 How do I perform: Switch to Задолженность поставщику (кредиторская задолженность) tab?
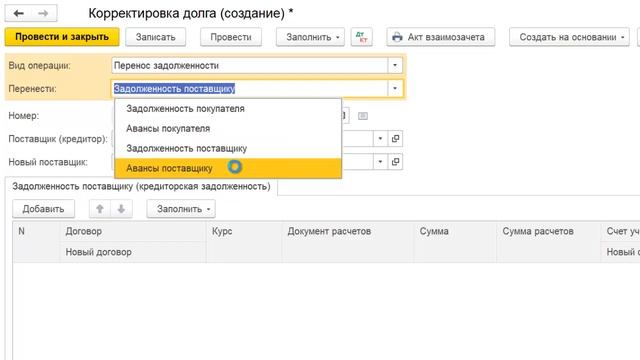point(141,187)
